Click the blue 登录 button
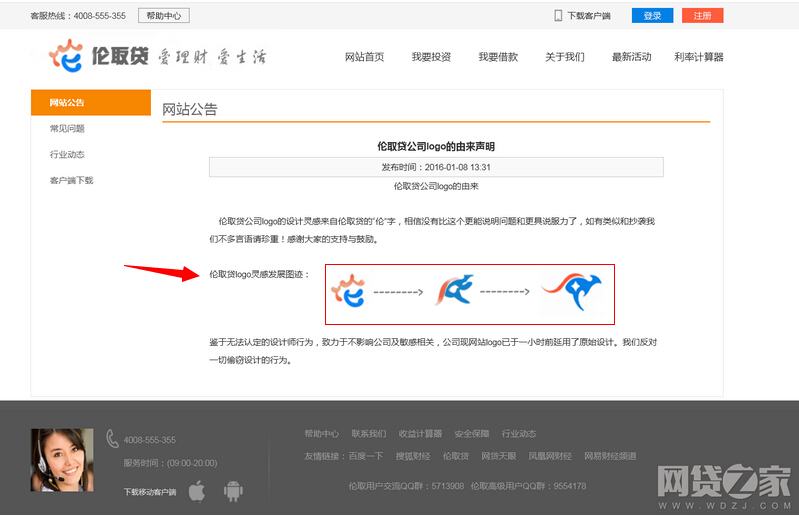This screenshot has height=516, width=799. (652, 16)
